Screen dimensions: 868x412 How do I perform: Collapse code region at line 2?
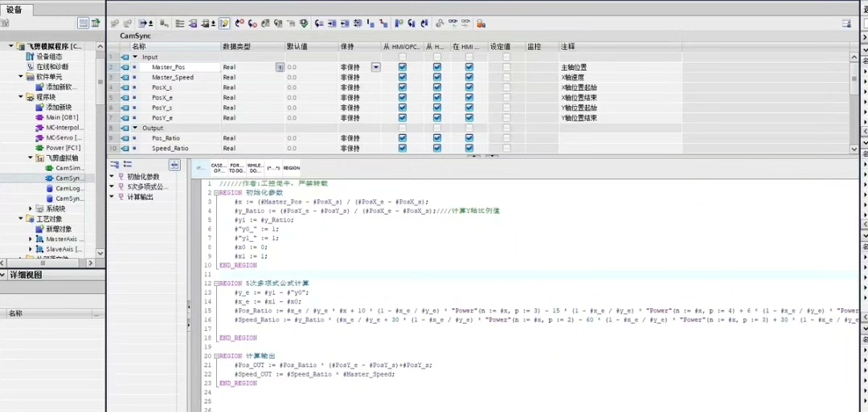coord(216,193)
